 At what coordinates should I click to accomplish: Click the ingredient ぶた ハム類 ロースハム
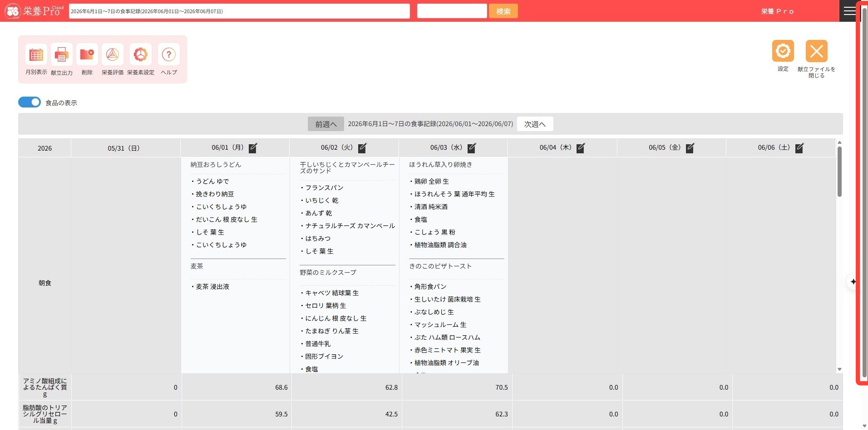tap(447, 337)
